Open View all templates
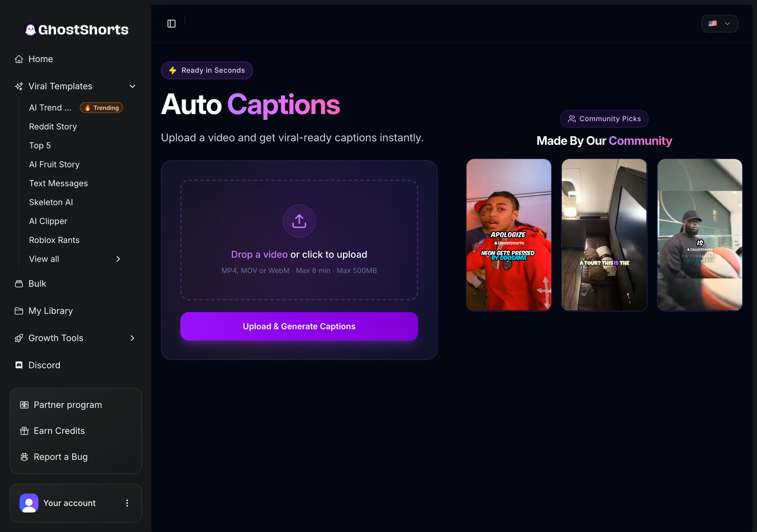The height and width of the screenshot is (532, 757). (75, 259)
